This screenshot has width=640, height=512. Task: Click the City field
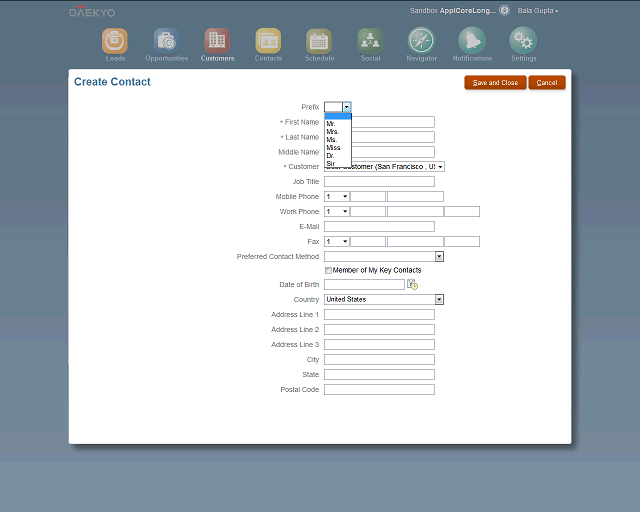tap(379, 359)
